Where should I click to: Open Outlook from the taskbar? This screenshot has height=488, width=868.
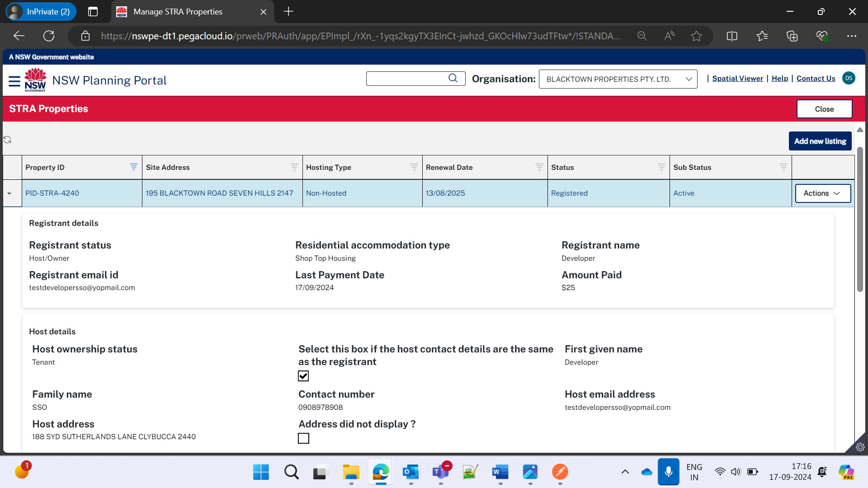tap(410, 472)
